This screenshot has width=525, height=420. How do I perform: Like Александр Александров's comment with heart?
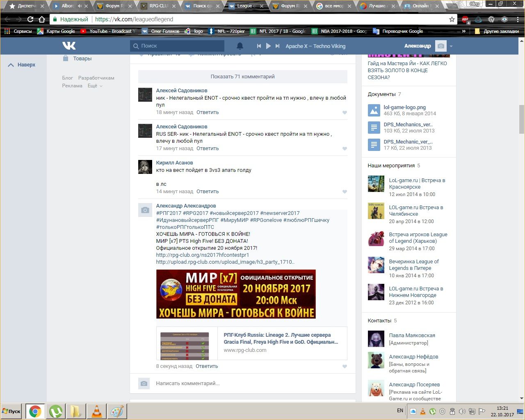(345, 366)
